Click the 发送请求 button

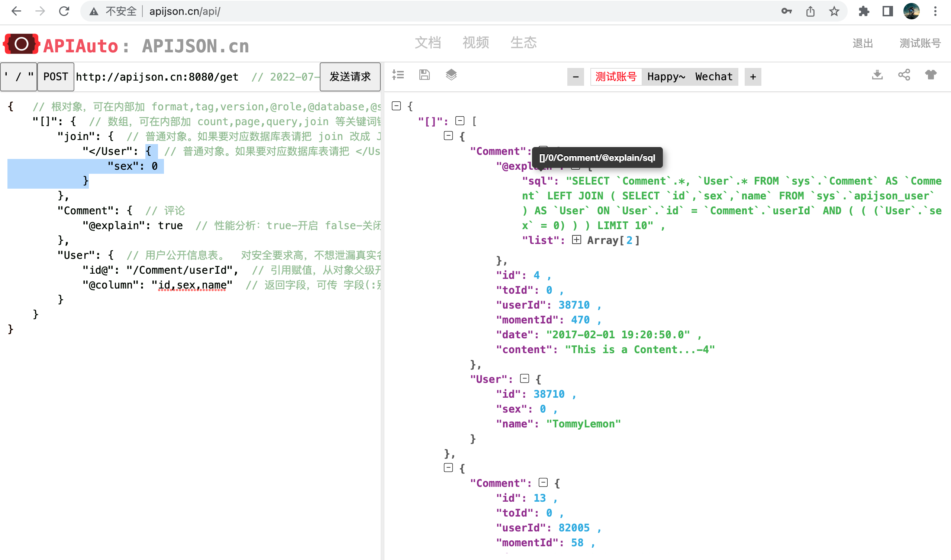point(350,76)
